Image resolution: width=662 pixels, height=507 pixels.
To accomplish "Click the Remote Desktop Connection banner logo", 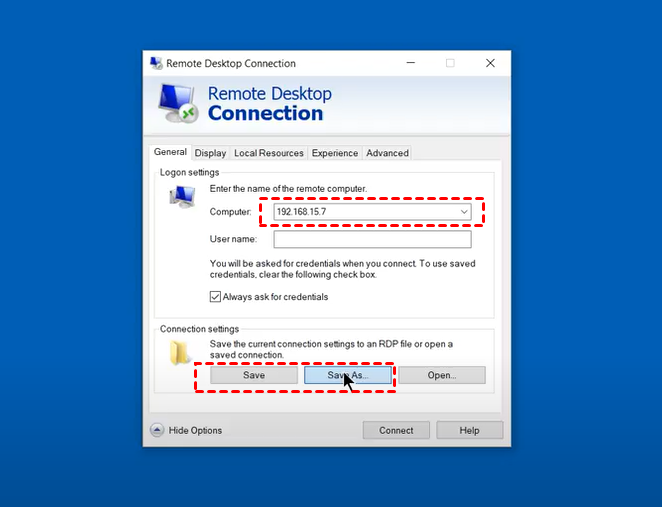I will point(178,103).
